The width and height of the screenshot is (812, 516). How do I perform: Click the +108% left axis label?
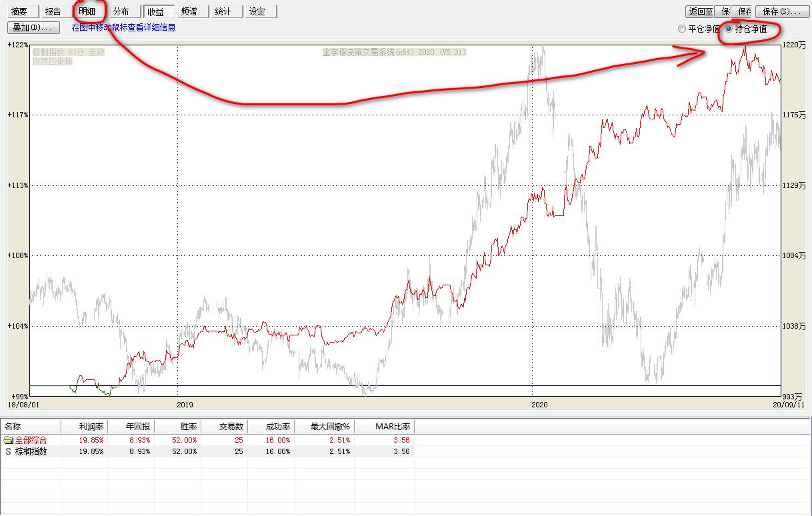(x=17, y=255)
